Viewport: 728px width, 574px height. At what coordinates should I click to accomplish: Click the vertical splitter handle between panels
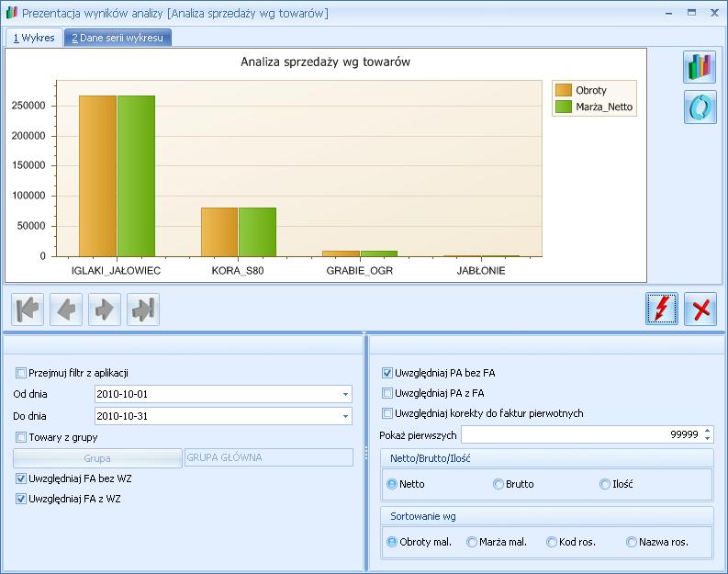click(x=366, y=454)
